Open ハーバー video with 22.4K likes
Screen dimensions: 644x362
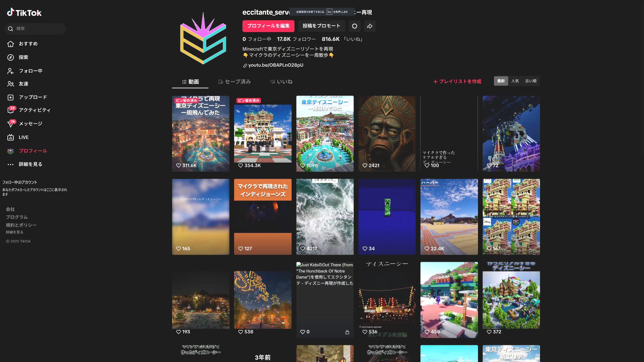tap(449, 217)
